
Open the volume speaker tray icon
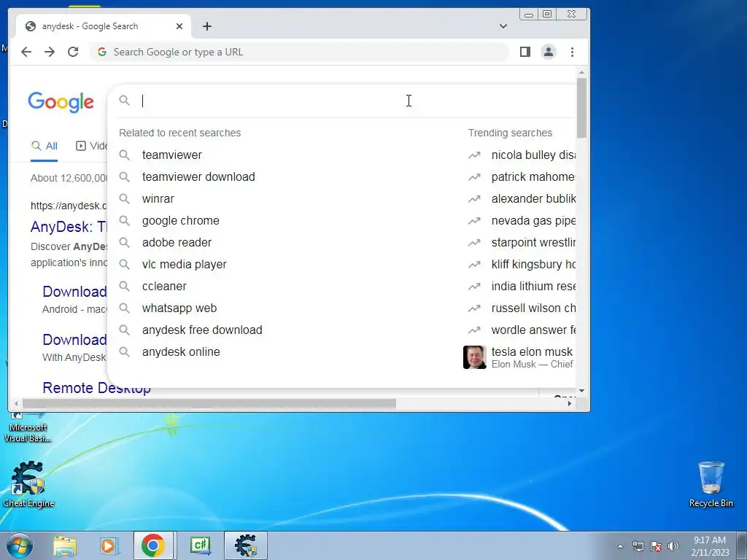(x=673, y=546)
